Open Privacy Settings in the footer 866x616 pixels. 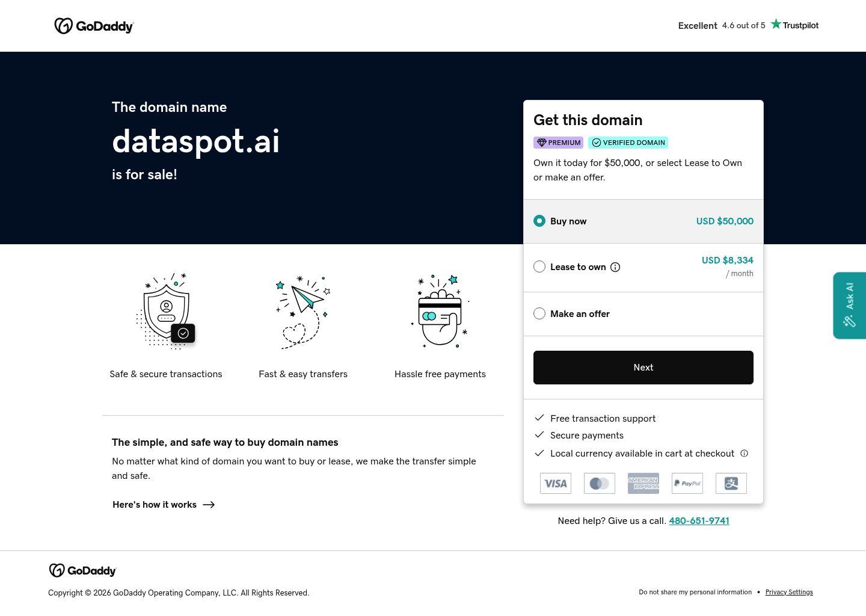point(789,592)
